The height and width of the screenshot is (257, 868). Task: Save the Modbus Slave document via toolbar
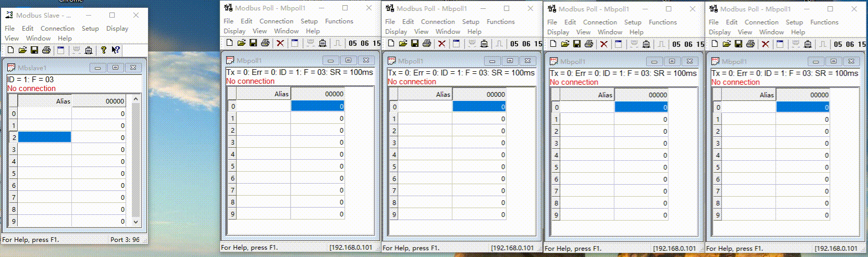[34, 50]
